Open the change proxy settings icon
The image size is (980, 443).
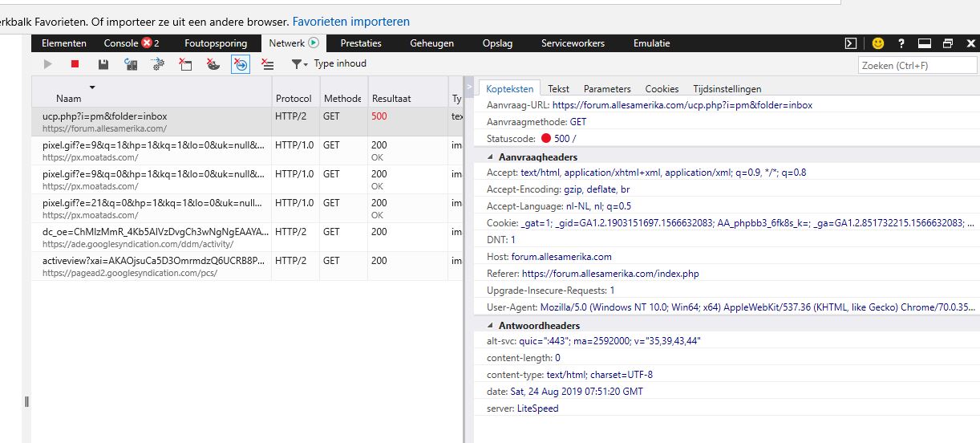158,64
